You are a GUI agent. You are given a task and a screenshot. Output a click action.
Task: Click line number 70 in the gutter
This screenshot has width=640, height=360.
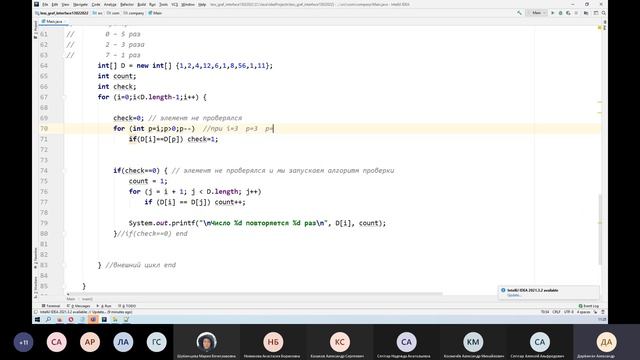coord(44,129)
